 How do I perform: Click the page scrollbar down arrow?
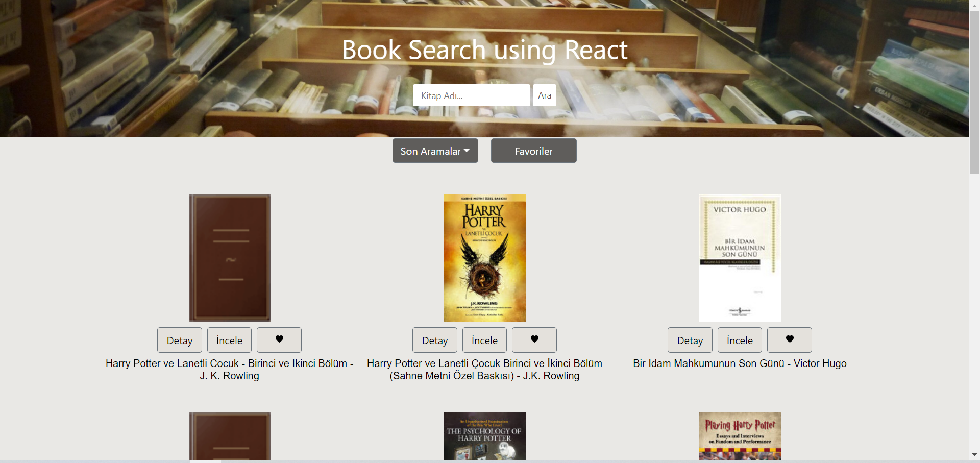coord(974,454)
